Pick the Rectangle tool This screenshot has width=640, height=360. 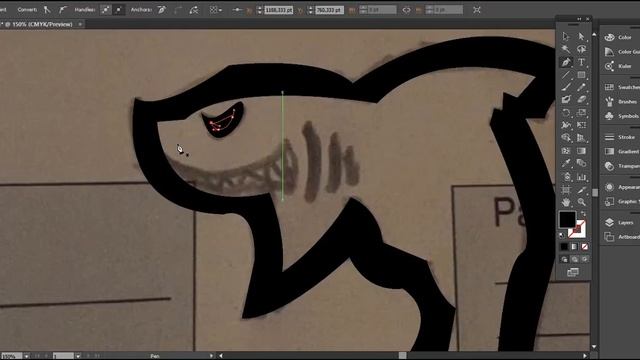coord(581,75)
